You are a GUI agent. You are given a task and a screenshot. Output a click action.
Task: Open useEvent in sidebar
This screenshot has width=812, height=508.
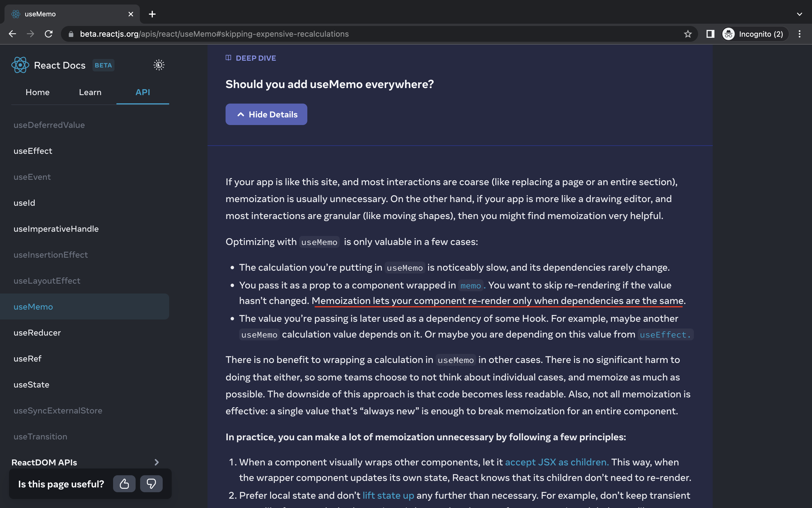[32, 177]
